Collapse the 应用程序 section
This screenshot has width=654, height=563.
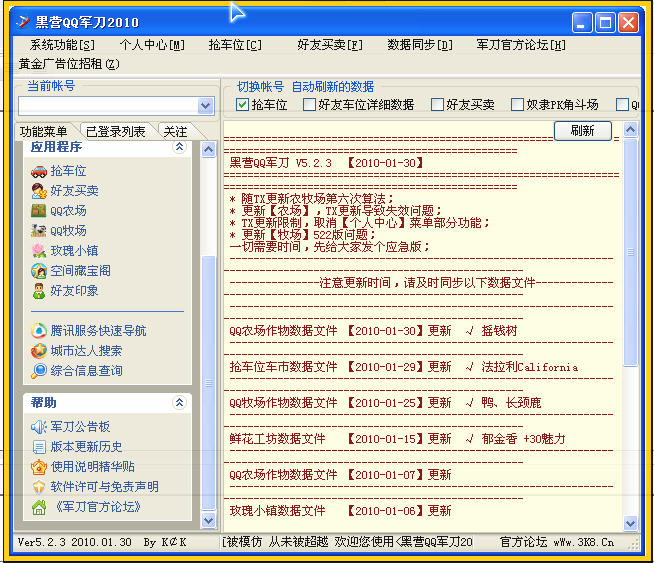[179, 147]
